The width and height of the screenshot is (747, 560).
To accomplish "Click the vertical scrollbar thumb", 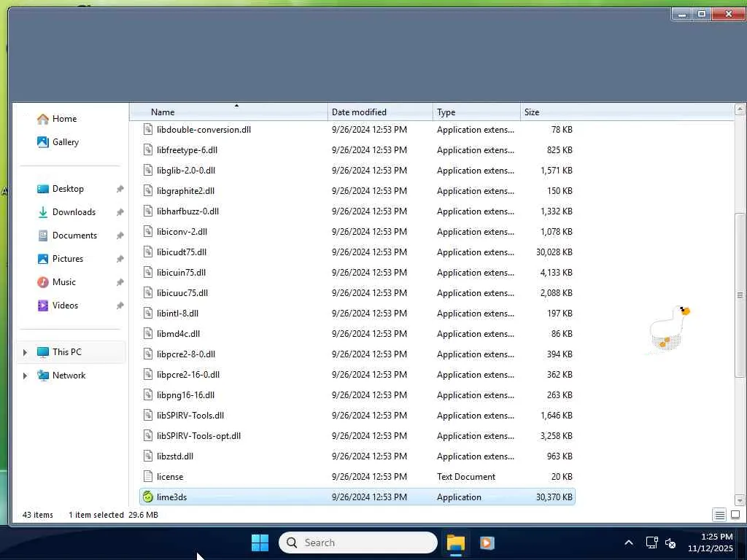I will (x=740, y=295).
